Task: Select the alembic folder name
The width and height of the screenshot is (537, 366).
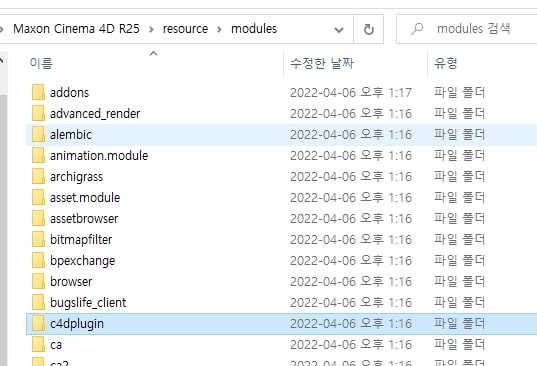Action: (x=71, y=135)
